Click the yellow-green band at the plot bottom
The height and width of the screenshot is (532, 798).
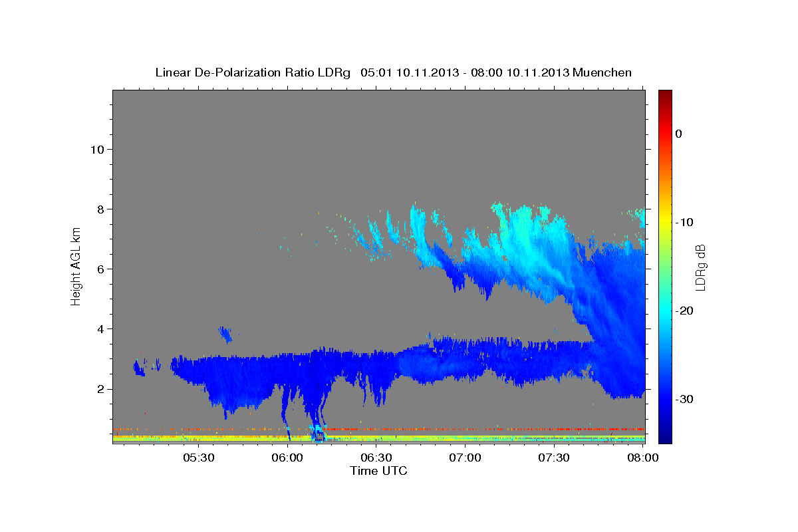pos(379,438)
